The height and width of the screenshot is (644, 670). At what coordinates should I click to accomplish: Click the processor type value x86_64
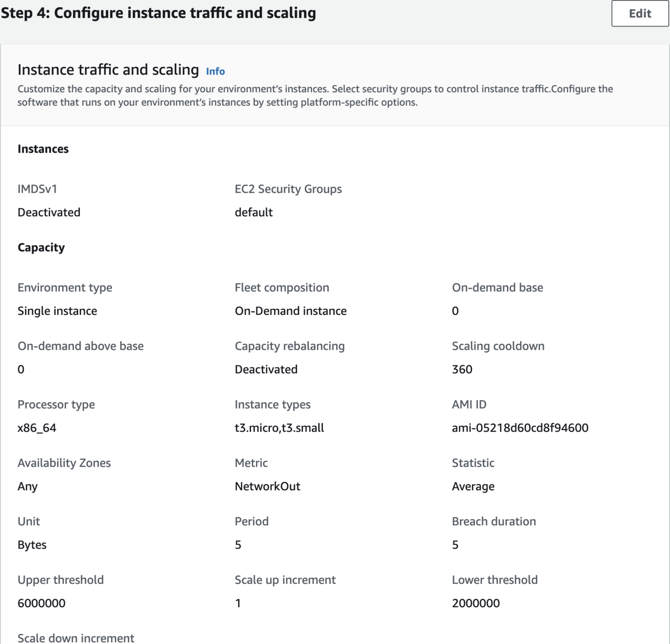pos(37,428)
